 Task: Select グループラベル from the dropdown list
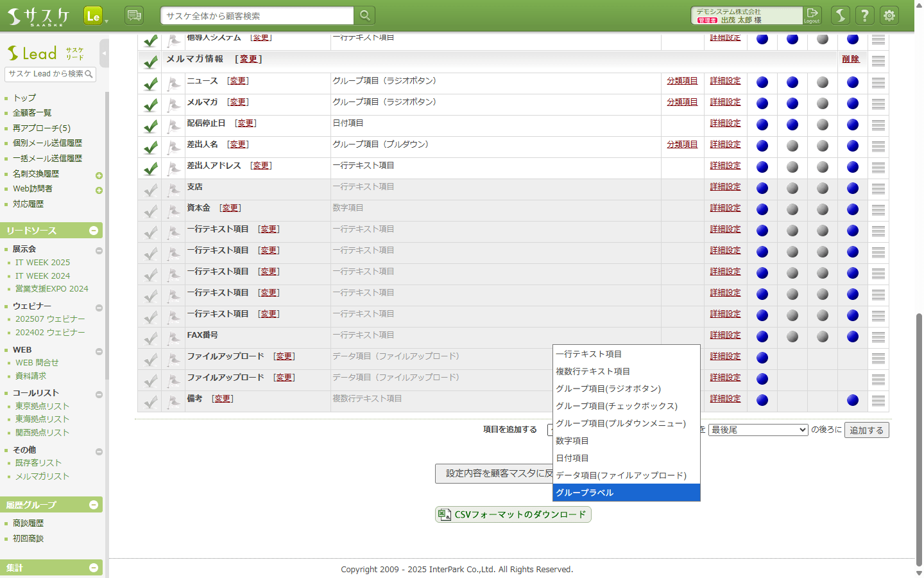[626, 493]
